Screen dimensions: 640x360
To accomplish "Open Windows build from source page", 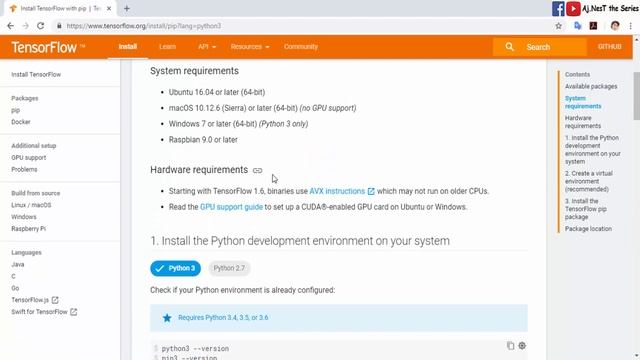I will tap(24, 217).
